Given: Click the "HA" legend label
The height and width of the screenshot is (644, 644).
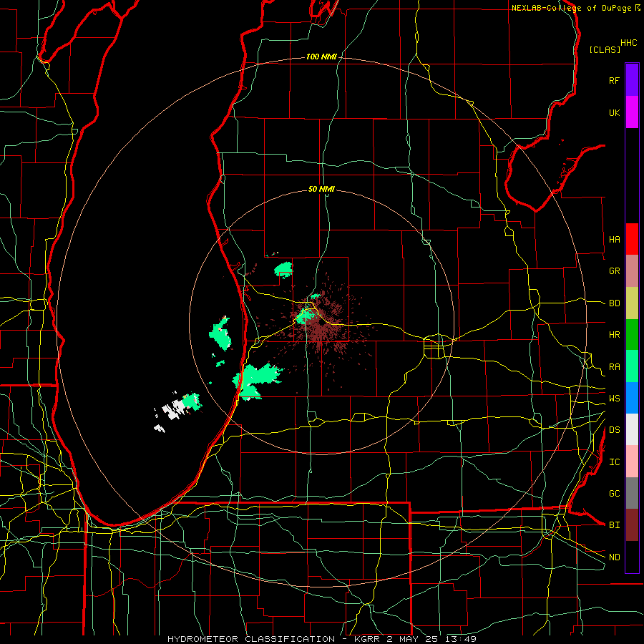Looking at the screenshot, I should click(x=614, y=239).
